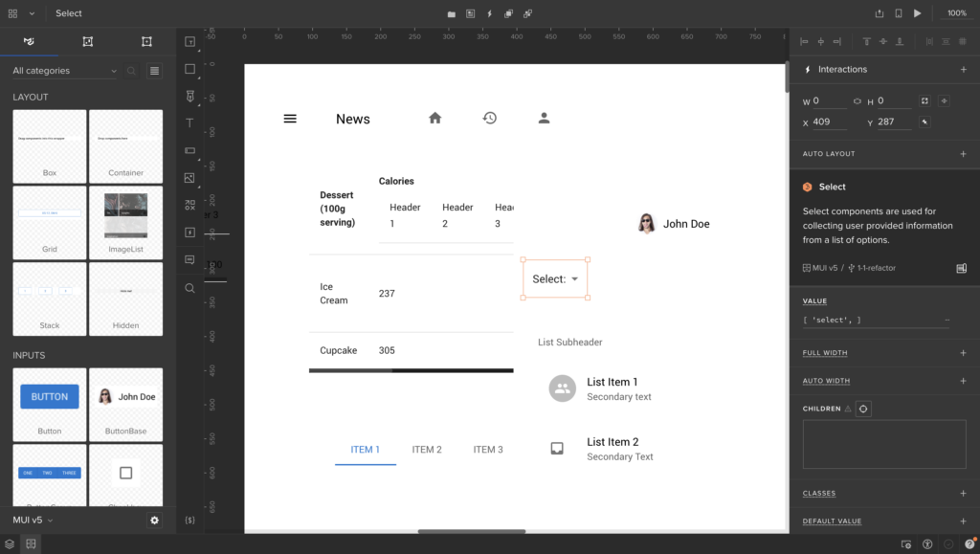
Task: Open the second tab of the left panel
Action: [88, 41]
